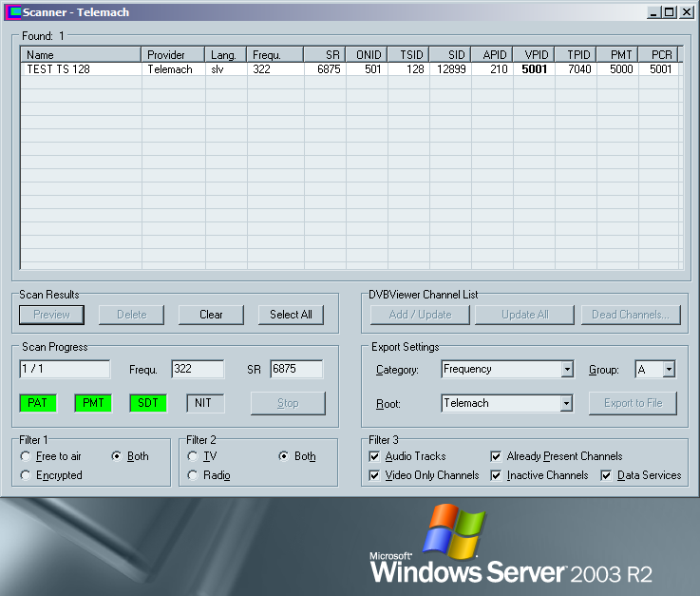Minimize the Scanner window
Screen dimensions: 700x596
point(654,12)
